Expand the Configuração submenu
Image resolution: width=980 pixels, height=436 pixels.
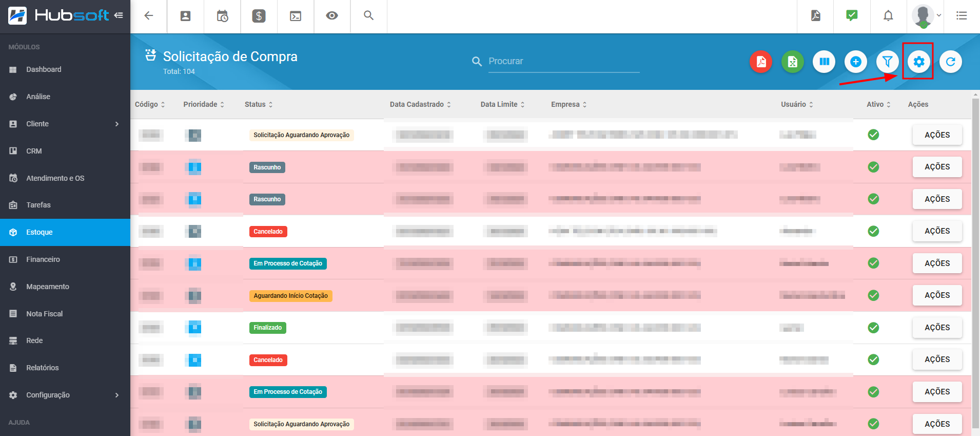(65, 395)
